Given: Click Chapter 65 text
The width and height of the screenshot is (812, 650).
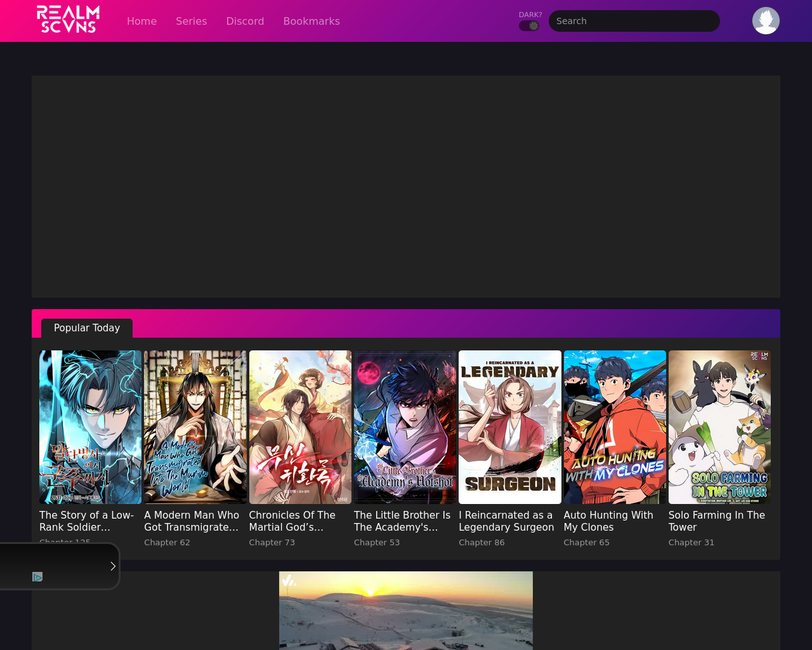Looking at the screenshot, I should coord(587,543).
